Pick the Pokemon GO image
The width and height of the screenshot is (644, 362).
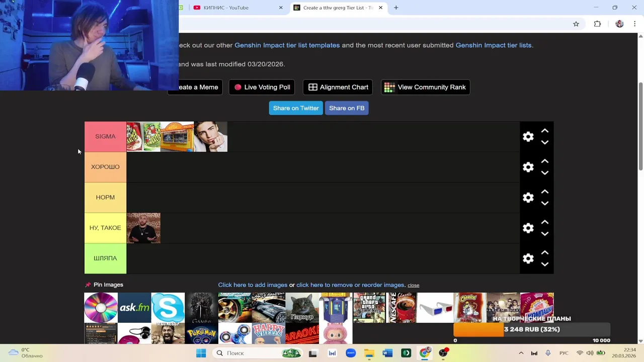click(201, 334)
